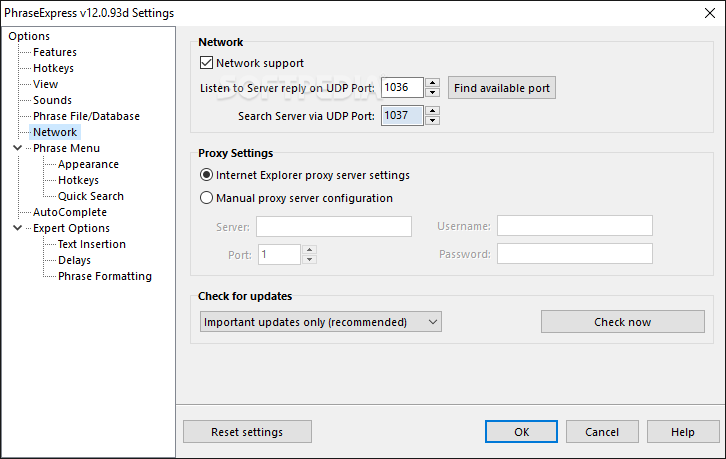This screenshot has width=726, height=459.
Task: Decrease the proxy Port value
Action: (x=309, y=259)
